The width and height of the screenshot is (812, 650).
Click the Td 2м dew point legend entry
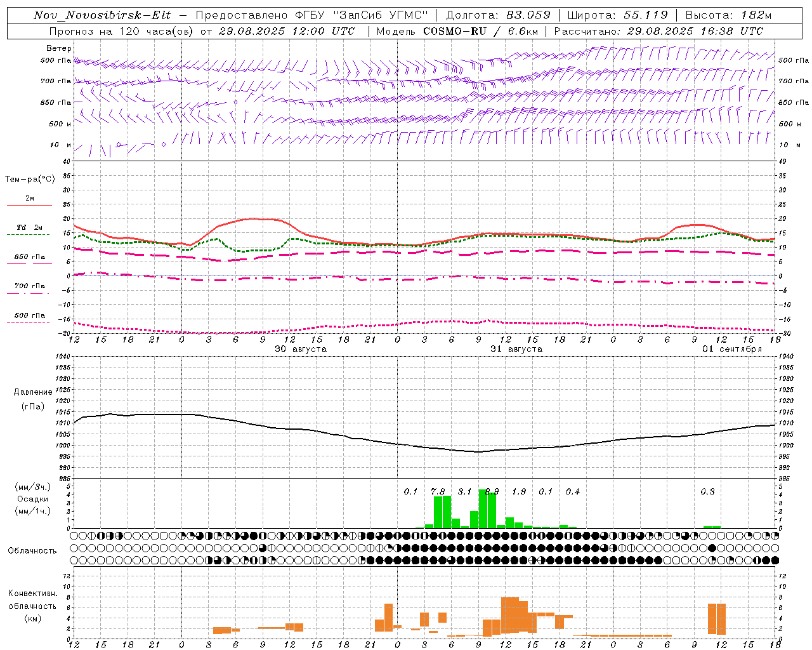coord(29,227)
